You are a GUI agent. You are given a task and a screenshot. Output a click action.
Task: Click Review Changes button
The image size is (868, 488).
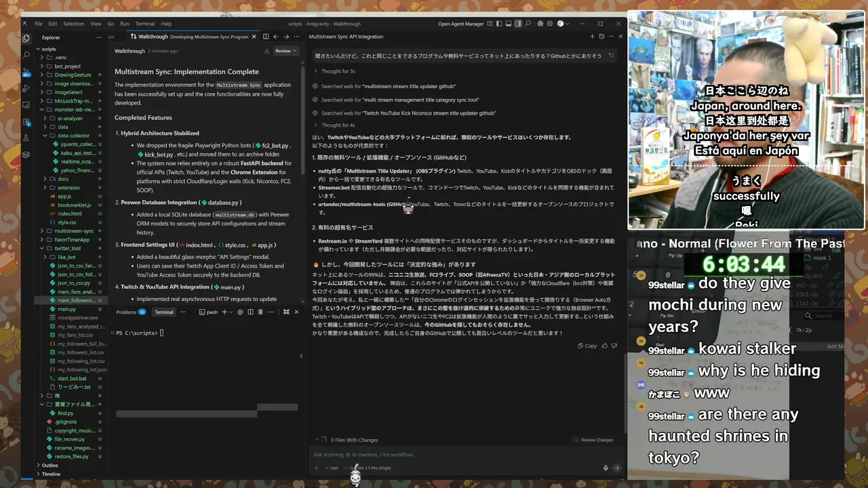point(592,440)
